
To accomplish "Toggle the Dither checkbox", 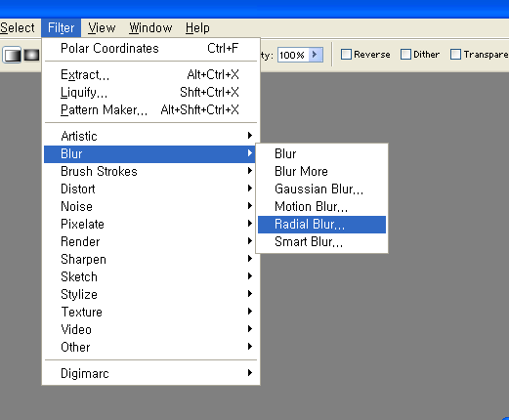I will tap(405, 55).
